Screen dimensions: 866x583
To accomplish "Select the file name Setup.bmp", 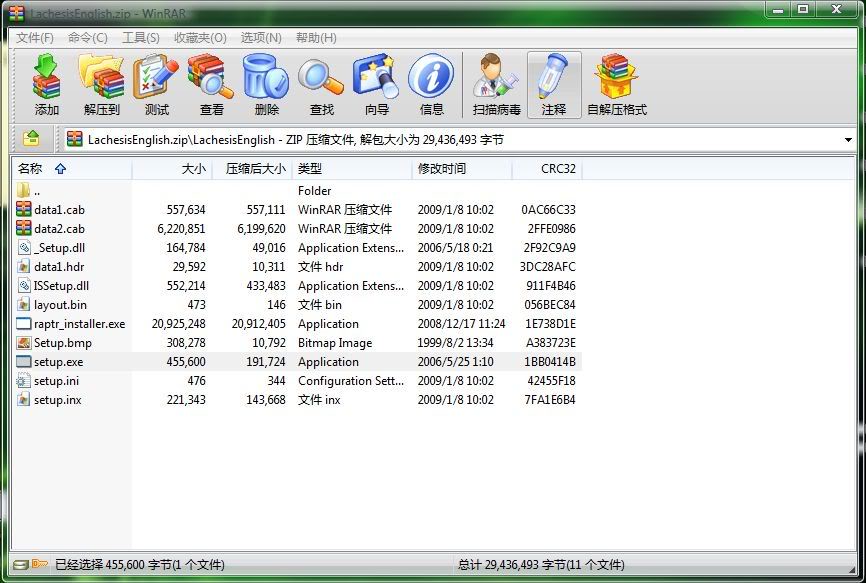I will [62, 342].
